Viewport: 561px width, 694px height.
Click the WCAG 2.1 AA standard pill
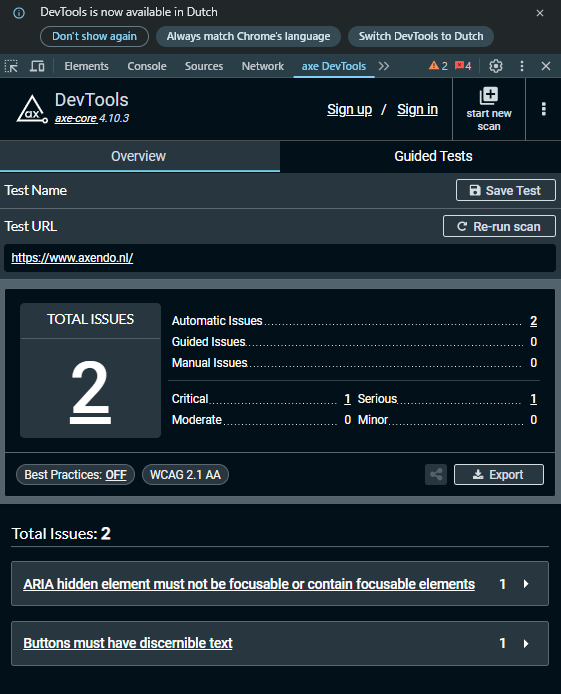[x=185, y=475]
